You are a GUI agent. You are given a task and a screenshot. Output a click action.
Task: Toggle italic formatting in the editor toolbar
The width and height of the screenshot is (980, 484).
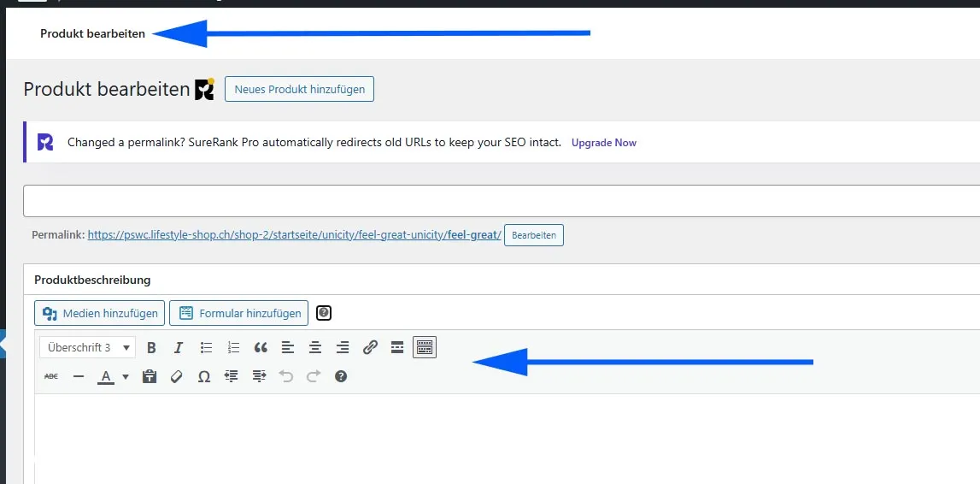(x=179, y=348)
